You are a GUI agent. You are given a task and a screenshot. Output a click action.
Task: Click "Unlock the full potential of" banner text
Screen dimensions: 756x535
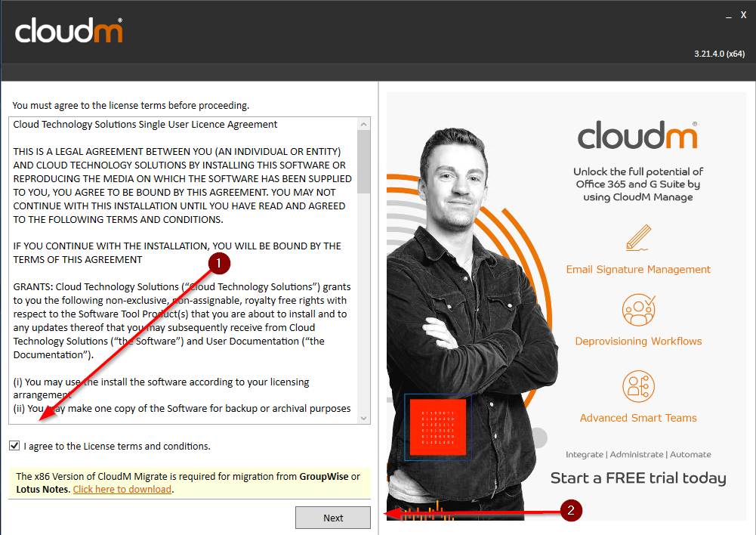point(638,172)
